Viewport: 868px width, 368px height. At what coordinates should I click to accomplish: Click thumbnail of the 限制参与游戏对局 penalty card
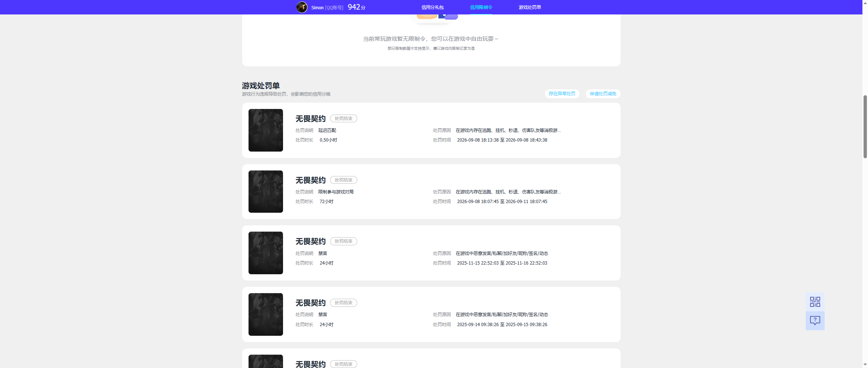point(266,192)
